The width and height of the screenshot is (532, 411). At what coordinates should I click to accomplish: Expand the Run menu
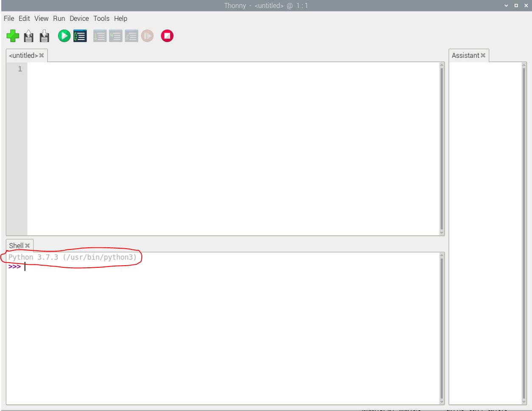(59, 19)
